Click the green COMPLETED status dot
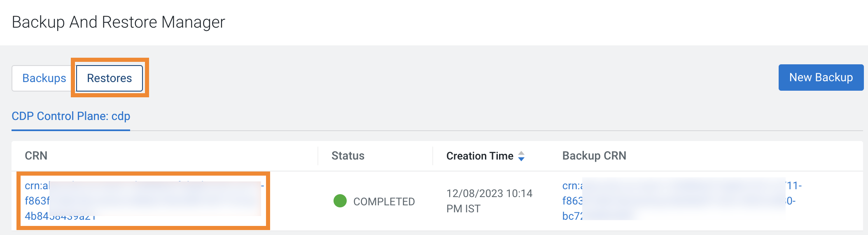Screen dimensions: 868x235 340,201
